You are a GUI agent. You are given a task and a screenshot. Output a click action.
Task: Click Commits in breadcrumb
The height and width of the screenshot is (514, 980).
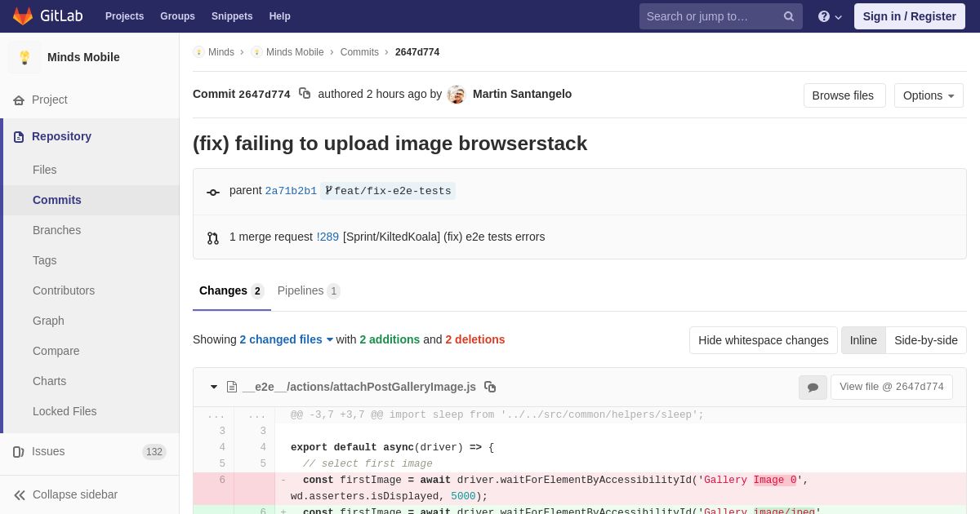359,52
